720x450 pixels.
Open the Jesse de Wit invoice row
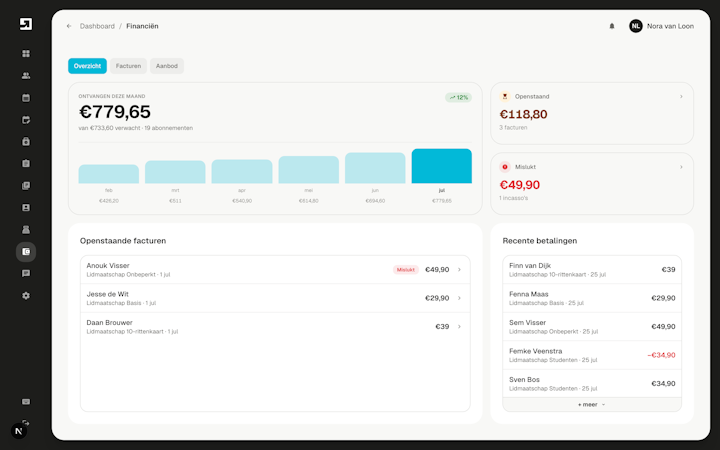coord(275,298)
